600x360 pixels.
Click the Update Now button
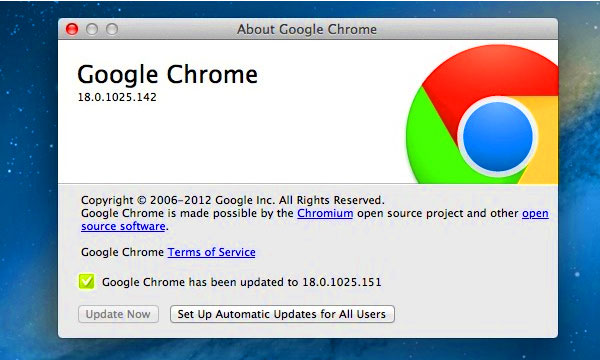(118, 314)
